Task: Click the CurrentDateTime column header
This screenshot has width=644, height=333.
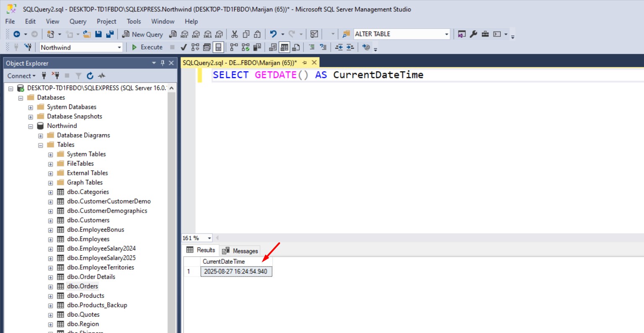Action: (236, 261)
